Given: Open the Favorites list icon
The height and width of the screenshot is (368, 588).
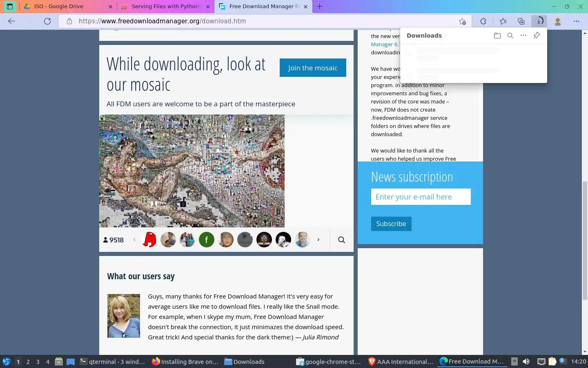Looking at the screenshot, I should [503, 21].
